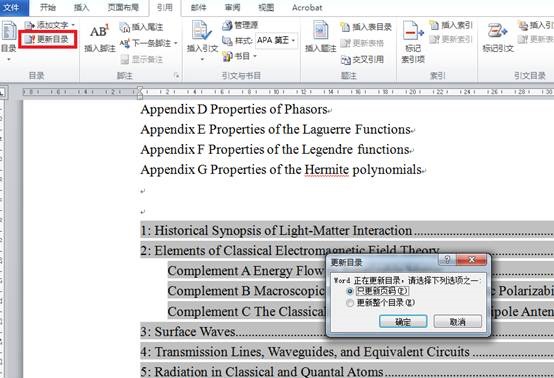
Task: Click 添加文字 (Add Text) icon
Action: pyautogui.click(x=29, y=25)
